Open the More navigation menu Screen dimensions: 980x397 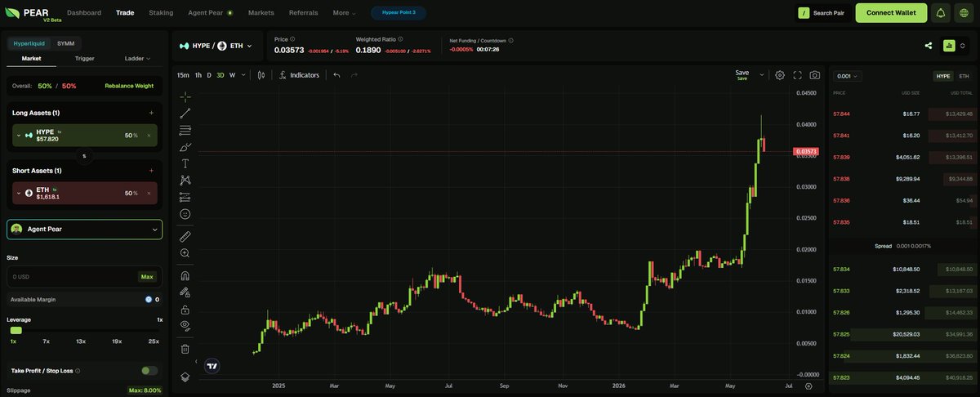(344, 13)
